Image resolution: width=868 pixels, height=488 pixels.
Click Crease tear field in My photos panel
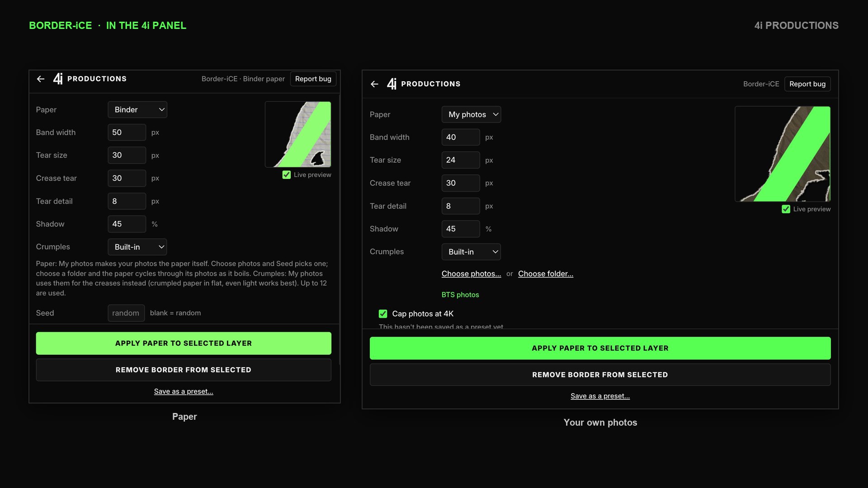click(x=461, y=183)
